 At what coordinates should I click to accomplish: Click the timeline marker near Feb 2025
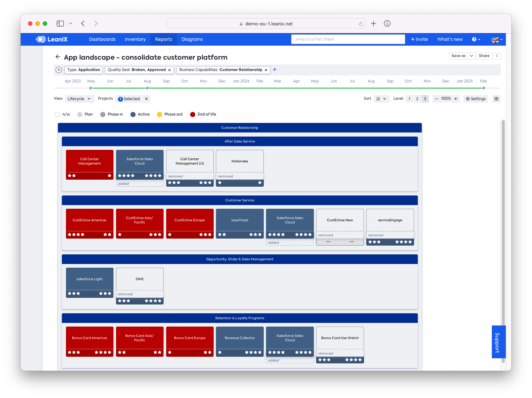click(x=484, y=88)
